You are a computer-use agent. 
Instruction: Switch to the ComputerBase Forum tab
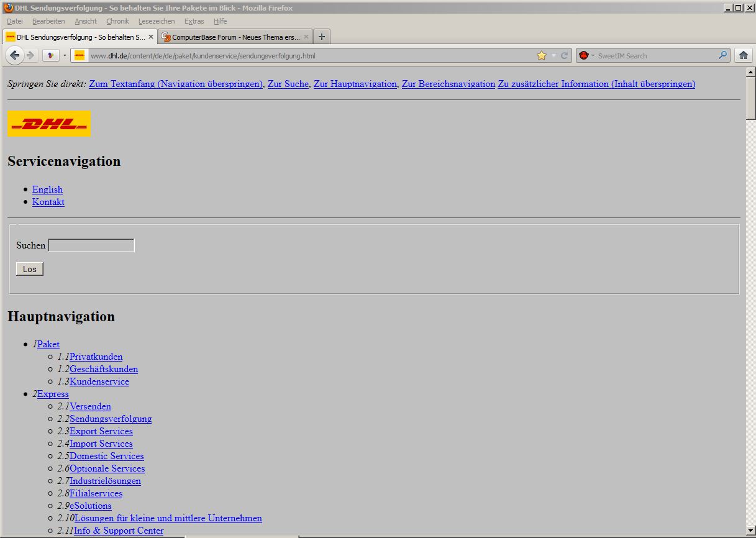pos(235,37)
